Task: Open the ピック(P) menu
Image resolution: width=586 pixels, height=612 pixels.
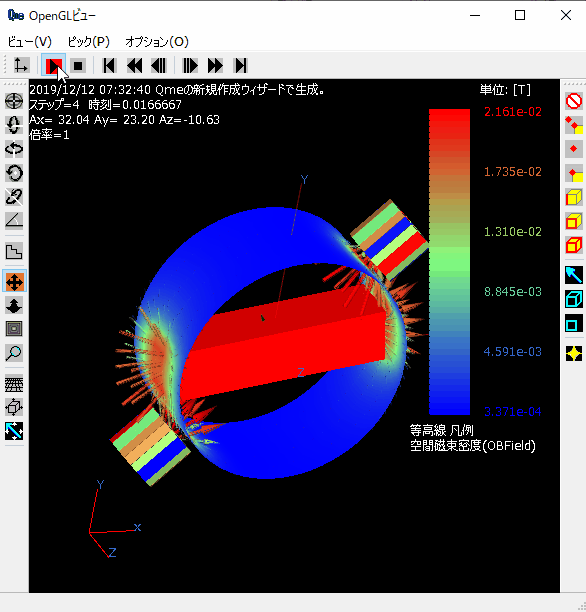Action: click(x=89, y=41)
